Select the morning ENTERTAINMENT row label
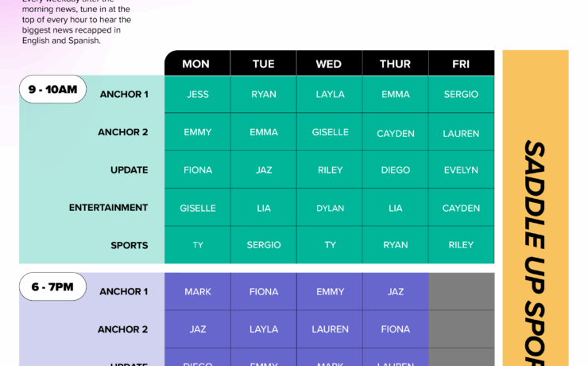Screen dimensions: 588x366 [x=108, y=208]
